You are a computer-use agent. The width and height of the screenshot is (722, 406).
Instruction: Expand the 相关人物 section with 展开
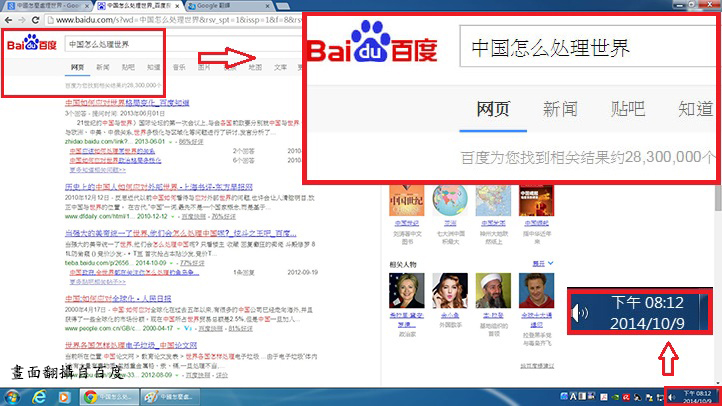(542, 264)
